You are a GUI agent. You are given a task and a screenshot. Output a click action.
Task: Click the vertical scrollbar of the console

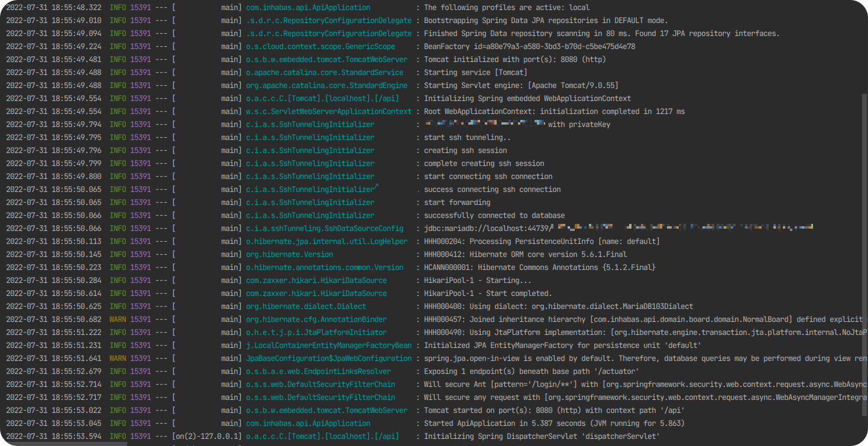pos(864,255)
